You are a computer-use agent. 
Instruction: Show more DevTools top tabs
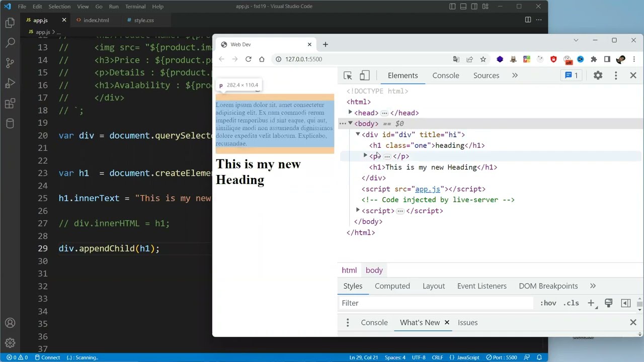(x=515, y=75)
